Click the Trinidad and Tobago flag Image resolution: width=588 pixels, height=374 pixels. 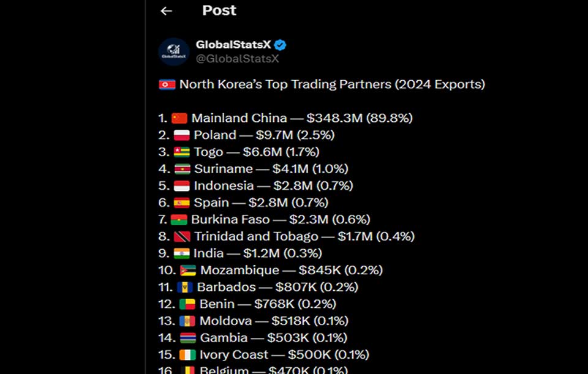(x=183, y=236)
